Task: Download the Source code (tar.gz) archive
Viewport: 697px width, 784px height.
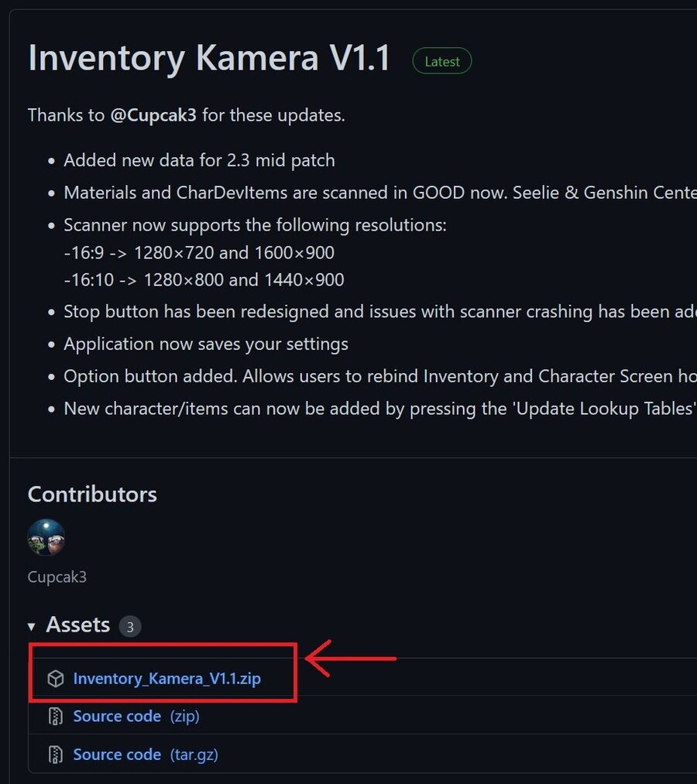Action: click(145, 755)
